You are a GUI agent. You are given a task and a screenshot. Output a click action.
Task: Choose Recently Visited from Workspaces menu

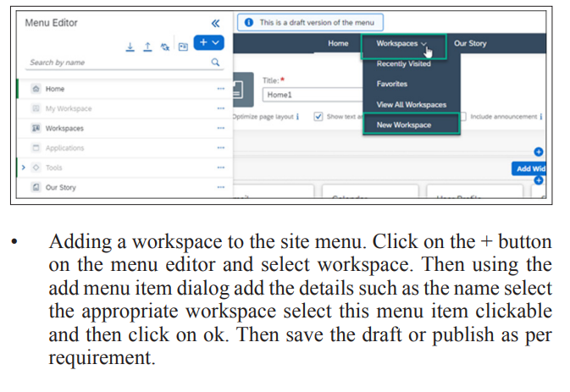coord(403,64)
